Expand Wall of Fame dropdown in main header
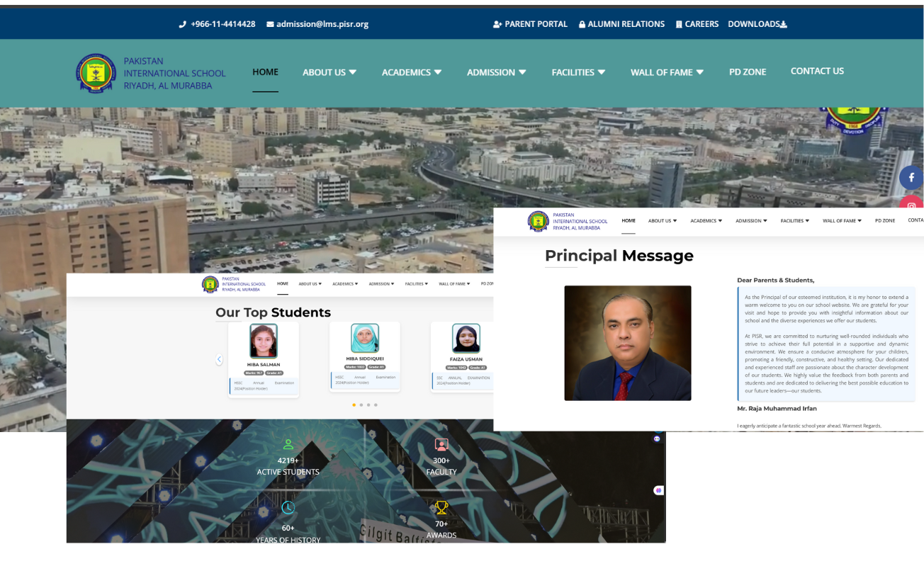Screen dimensions: 924x566 click(x=667, y=72)
